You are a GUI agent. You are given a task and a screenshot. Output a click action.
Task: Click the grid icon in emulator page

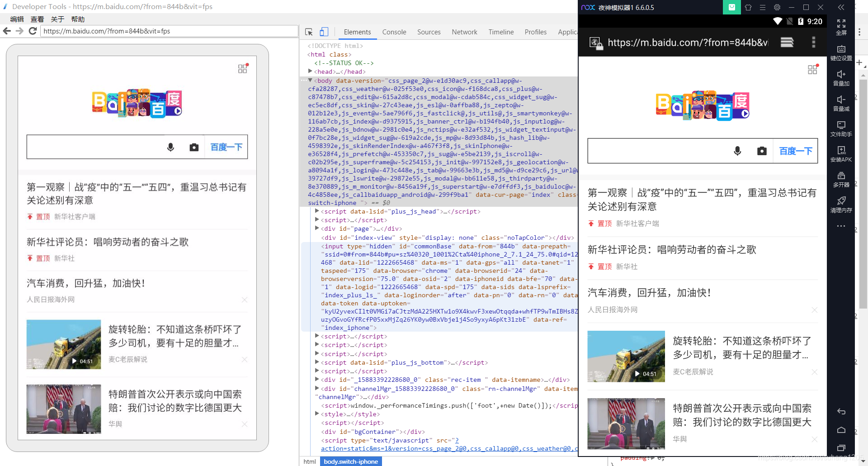812,69
